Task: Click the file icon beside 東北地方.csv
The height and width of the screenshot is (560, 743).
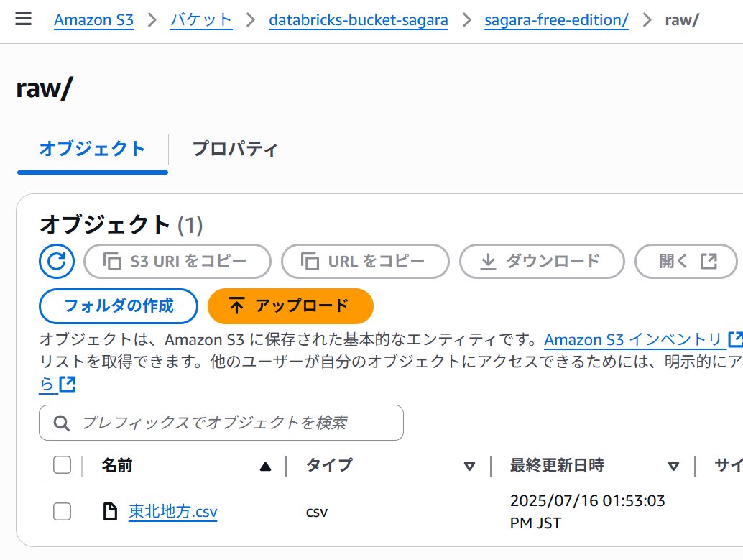Action: pyautogui.click(x=111, y=512)
